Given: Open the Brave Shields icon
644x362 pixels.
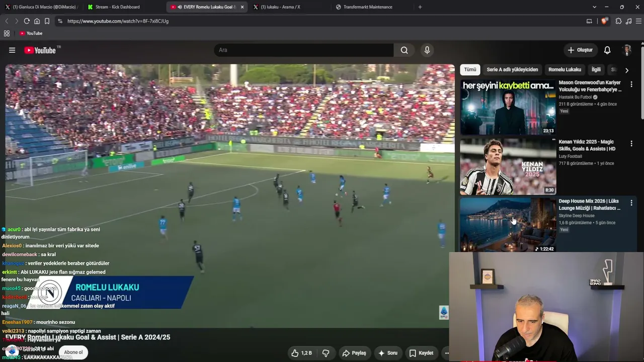Looking at the screenshot, I should [604, 21].
